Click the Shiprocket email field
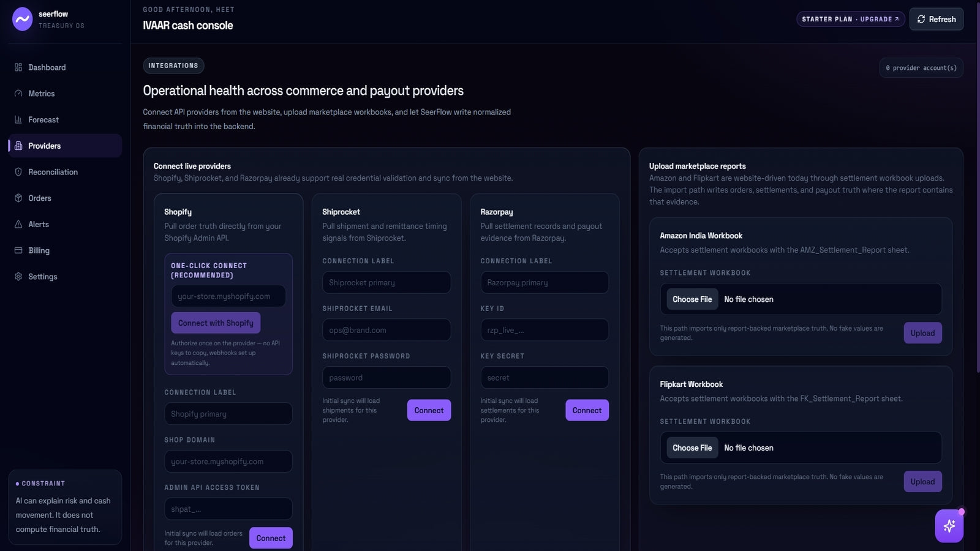The image size is (980, 551). (386, 330)
